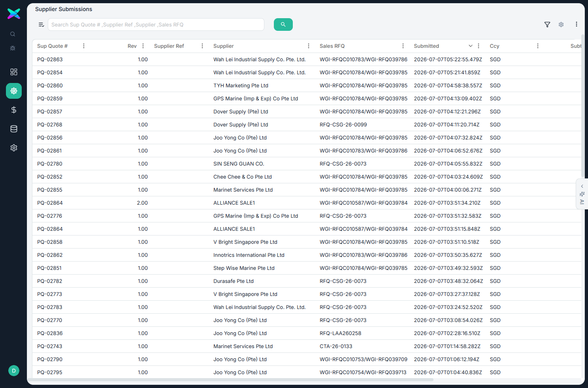Open Supplier Ref column menu
The height and width of the screenshot is (388, 588).
pos(202,46)
